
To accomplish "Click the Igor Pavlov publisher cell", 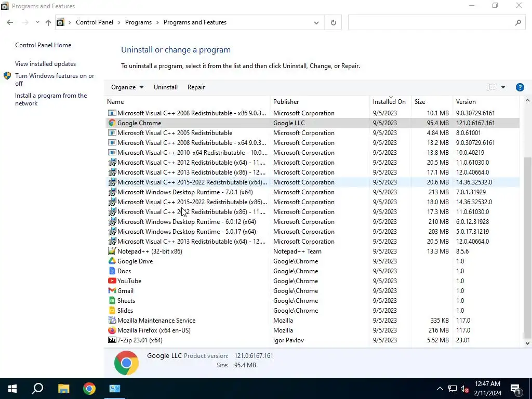I will tap(288, 340).
